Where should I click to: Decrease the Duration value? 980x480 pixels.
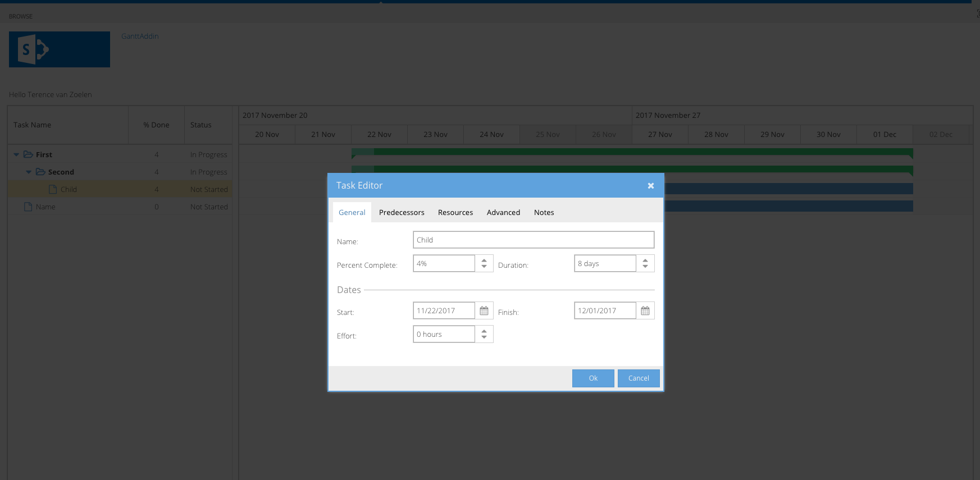click(x=645, y=267)
